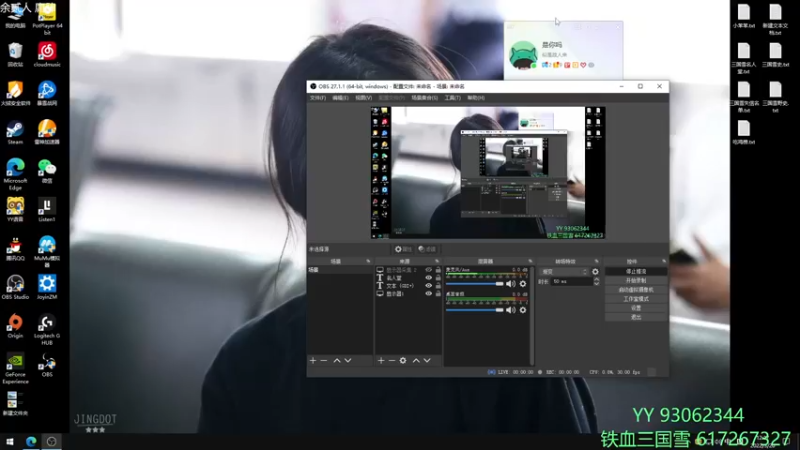This screenshot has height=450, width=800.
Task: Click 停止推流 button in Controls
Action: tap(636, 271)
